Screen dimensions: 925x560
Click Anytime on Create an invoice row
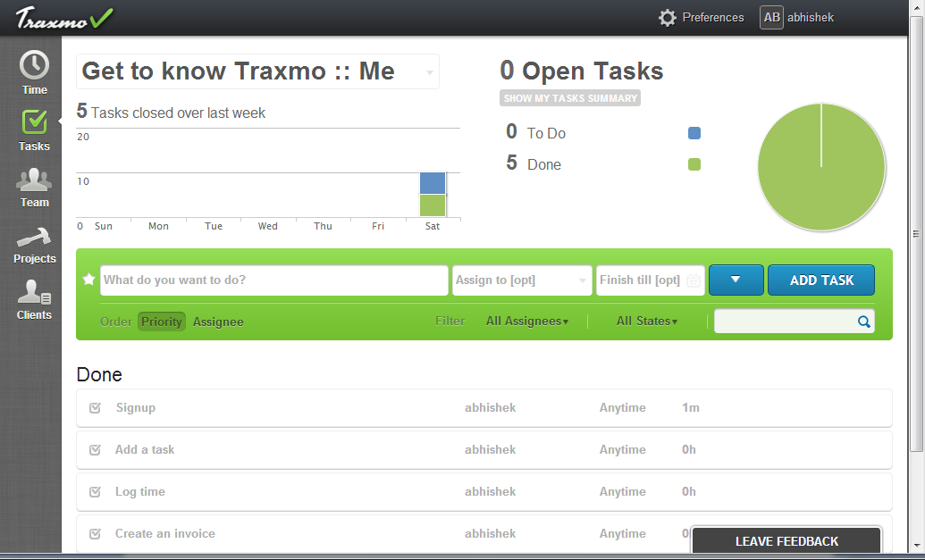point(622,533)
